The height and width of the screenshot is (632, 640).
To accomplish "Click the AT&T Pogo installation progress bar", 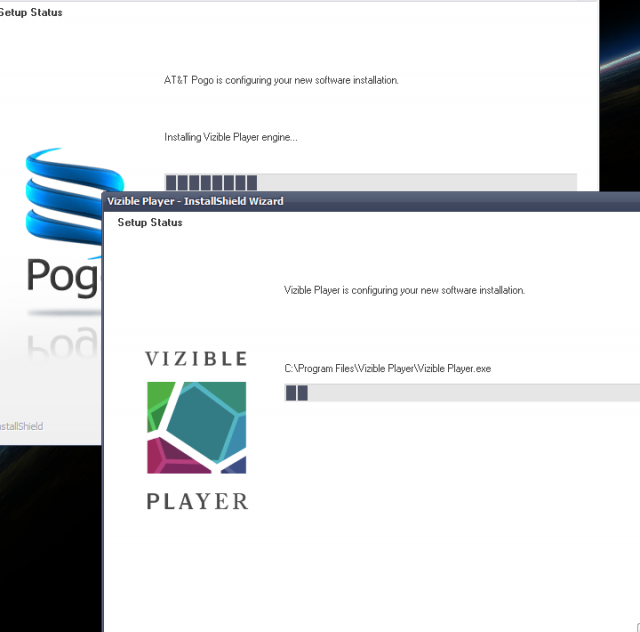I will click(371, 182).
